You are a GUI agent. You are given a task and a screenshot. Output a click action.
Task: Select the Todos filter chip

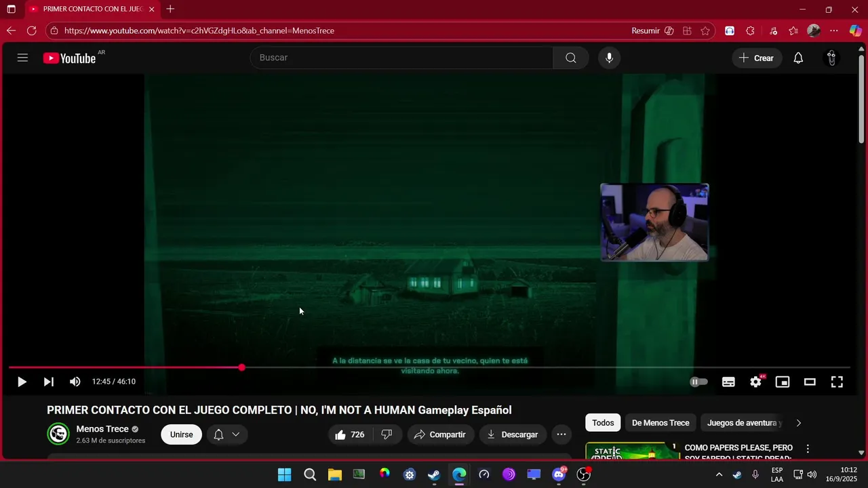click(x=603, y=422)
